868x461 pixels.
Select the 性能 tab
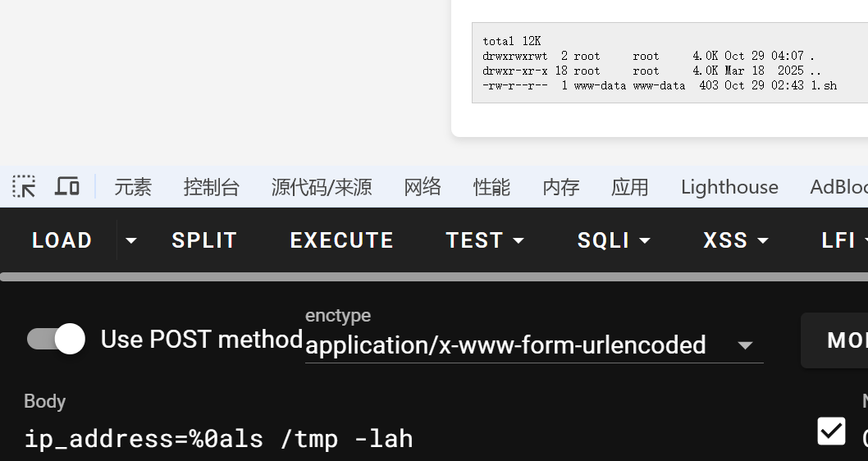[x=491, y=187]
